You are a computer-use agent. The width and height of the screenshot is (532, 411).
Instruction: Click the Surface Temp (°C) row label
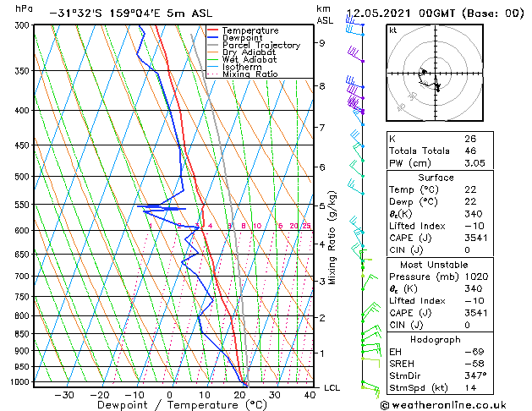414,189
